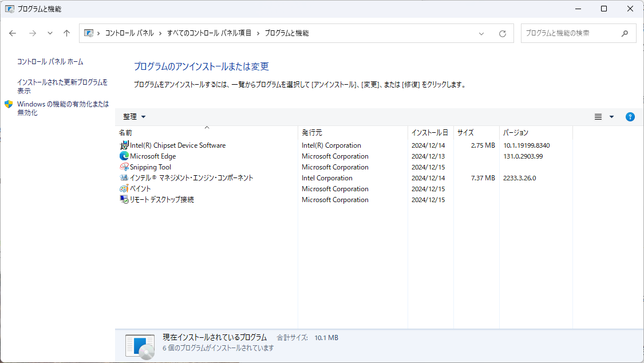Go forward with the forward arrow
This screenshot has width=644, height=363.
(x=33, y=33)
